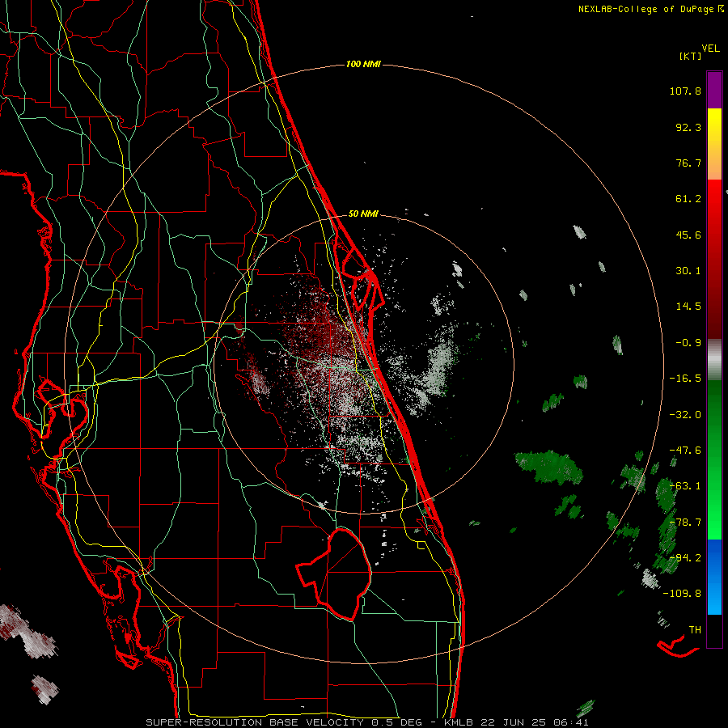Pick the blue segment of velocity color bar

click(x=714, y=577)
